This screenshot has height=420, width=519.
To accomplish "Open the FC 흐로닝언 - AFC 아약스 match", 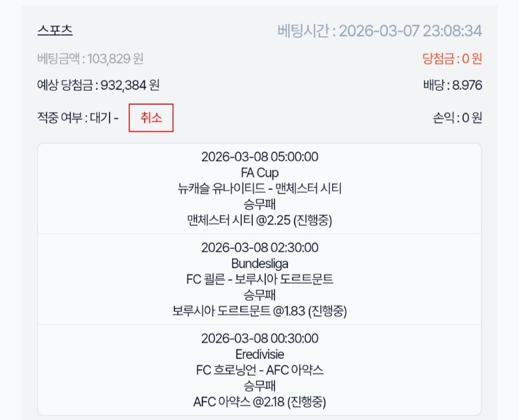I will (259, 370).
